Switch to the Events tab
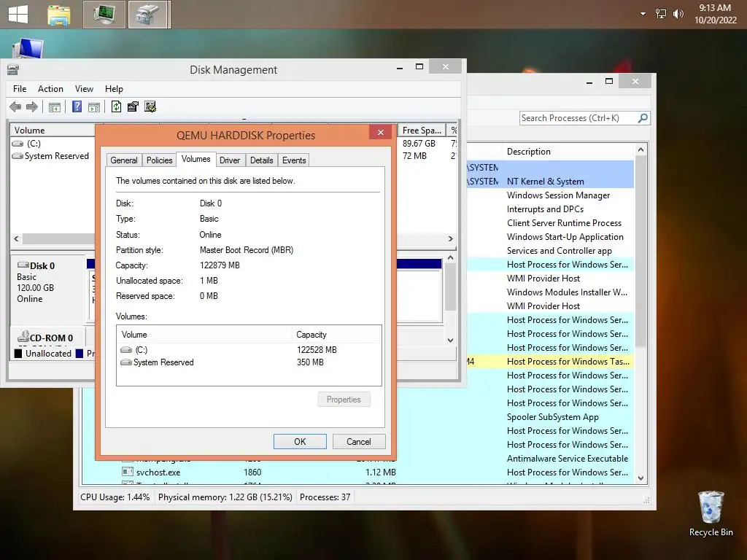 tap(294, 160)
